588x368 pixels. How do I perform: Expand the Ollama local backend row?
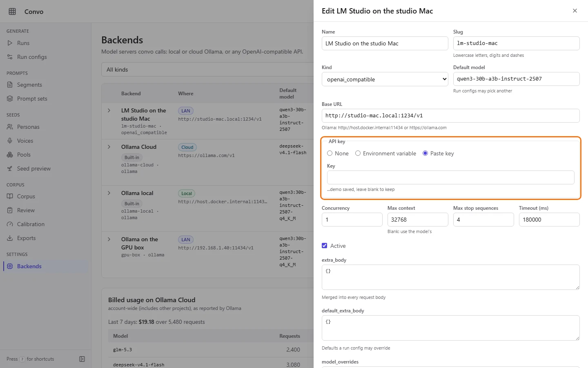[x=109, y=193]
